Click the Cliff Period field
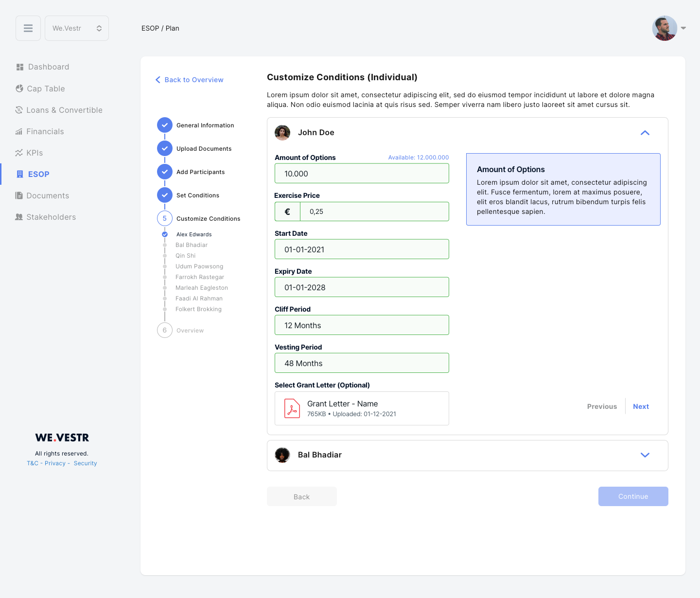 [x=362, y=325]
